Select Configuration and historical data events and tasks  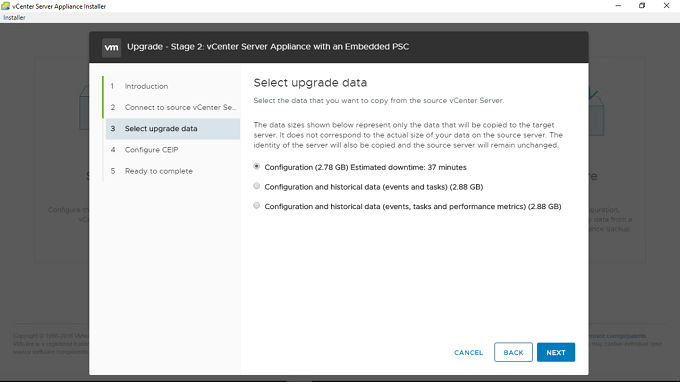click(257, 186)
